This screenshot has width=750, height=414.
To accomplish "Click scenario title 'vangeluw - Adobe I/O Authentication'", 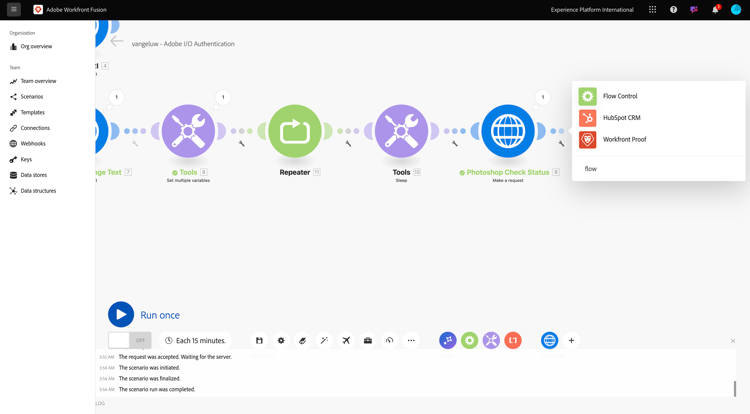I will point(183,44).
